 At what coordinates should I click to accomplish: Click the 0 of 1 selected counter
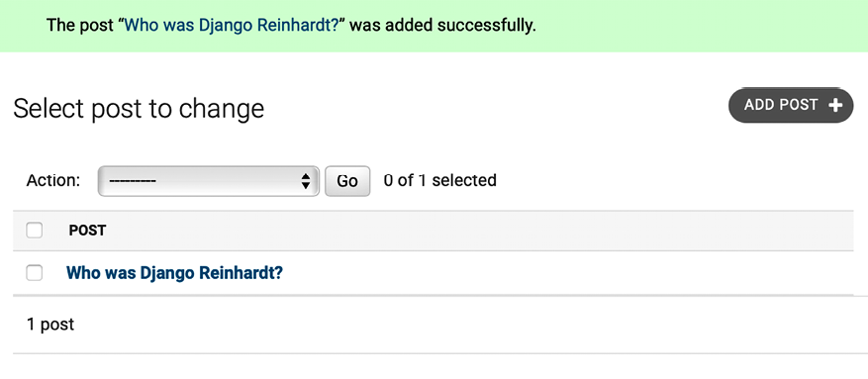tap(440, 180)
